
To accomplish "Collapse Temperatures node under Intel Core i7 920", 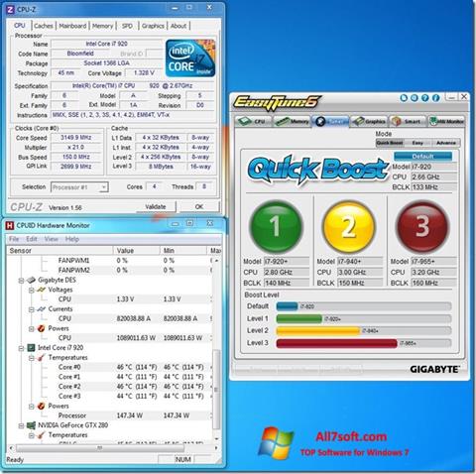I will tap(32, 358).
